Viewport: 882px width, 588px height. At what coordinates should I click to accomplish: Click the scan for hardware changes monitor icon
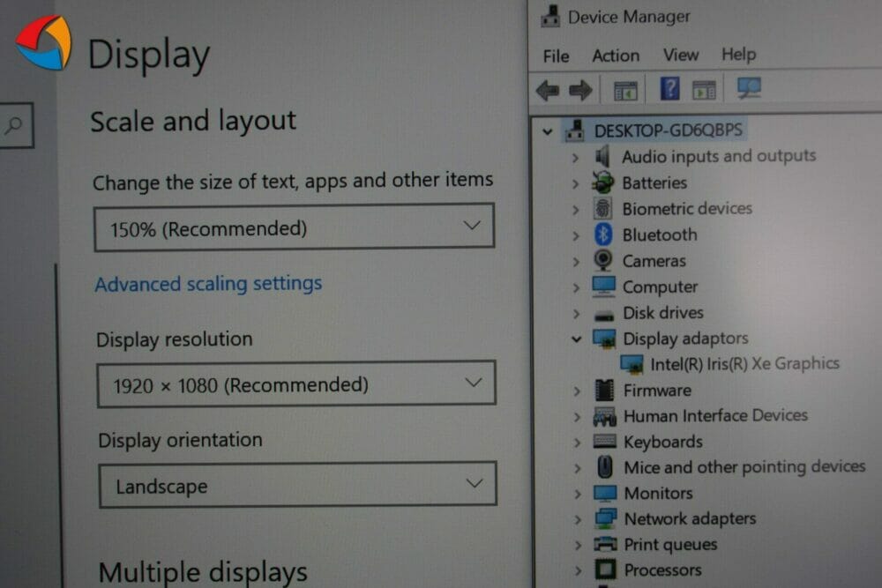[x=749, y=88]
